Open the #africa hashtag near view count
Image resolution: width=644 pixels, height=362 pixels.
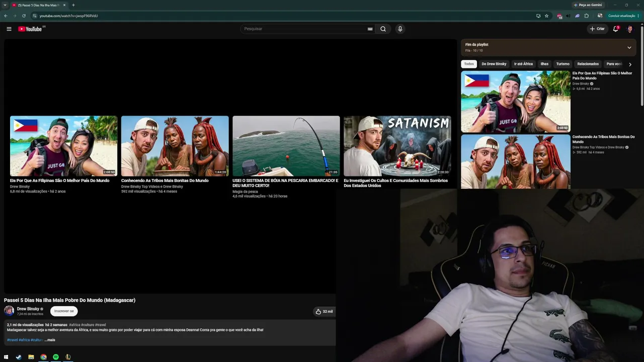click(74, 325)
